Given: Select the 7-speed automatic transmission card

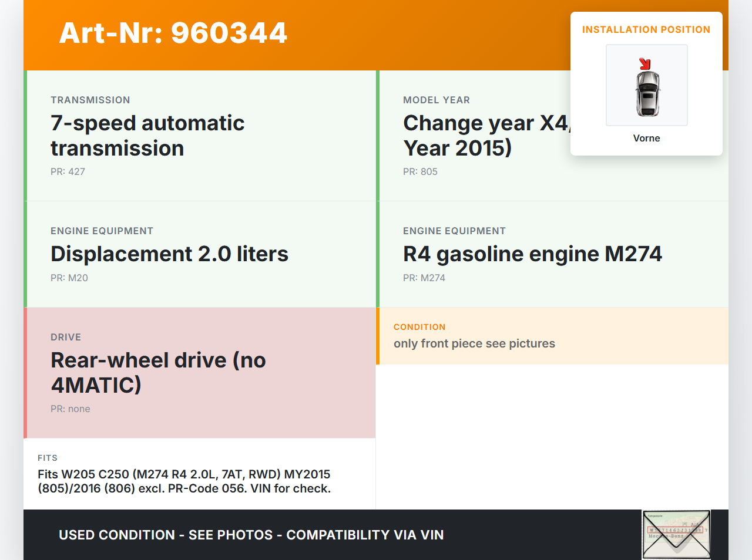Looking at the screenshot, I should click(200, 136).
